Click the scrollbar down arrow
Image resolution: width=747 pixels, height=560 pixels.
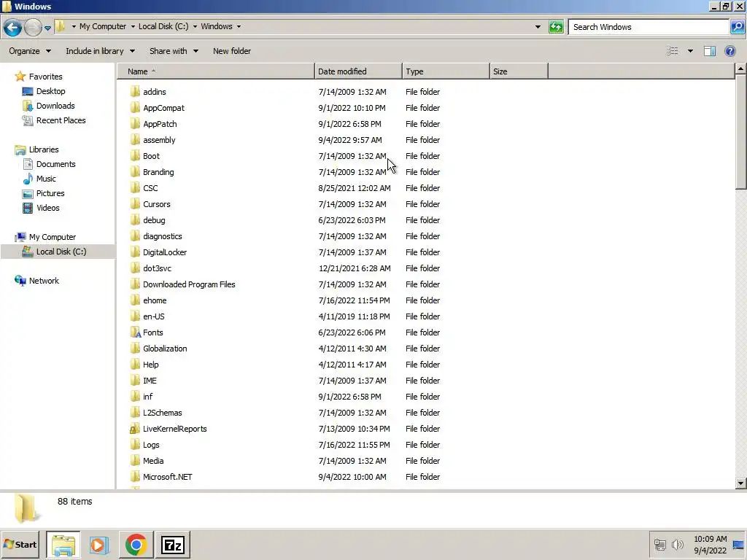[x=740, y=483]
